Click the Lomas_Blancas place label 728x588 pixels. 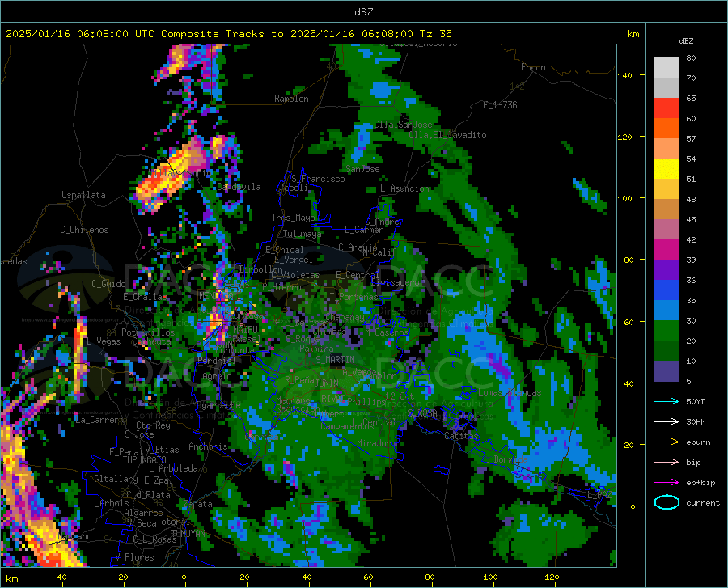(x=510, y=392)
